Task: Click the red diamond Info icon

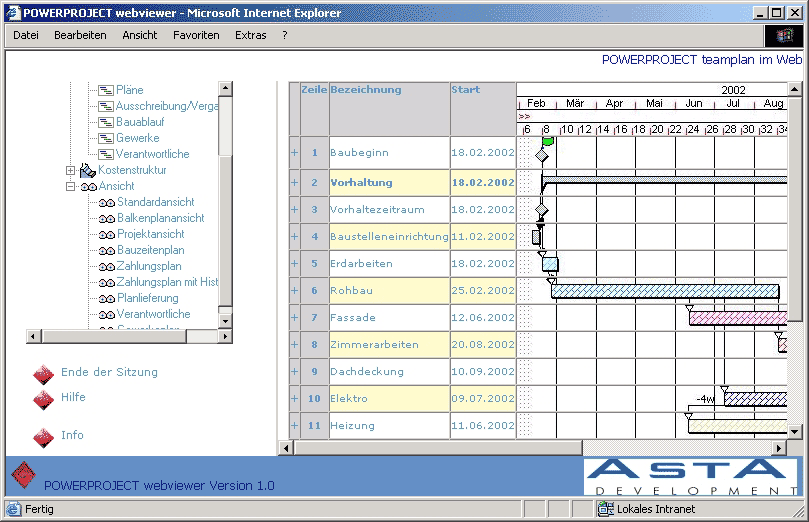Action: [x=43, y=437]
